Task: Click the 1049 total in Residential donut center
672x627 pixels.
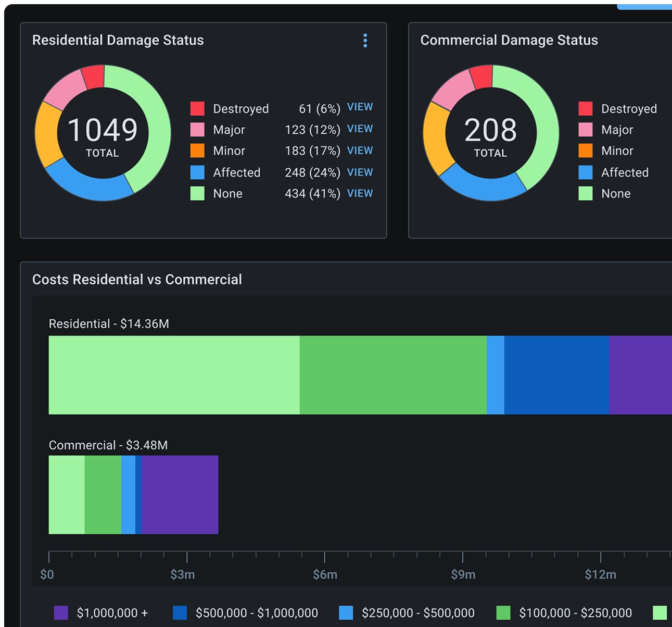Action: pos(103,130)
